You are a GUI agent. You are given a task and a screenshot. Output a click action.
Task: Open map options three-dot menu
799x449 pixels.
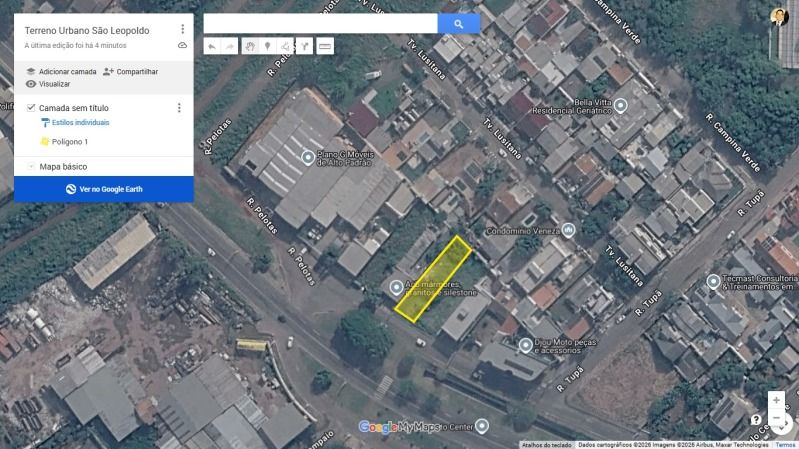point(182,29)
